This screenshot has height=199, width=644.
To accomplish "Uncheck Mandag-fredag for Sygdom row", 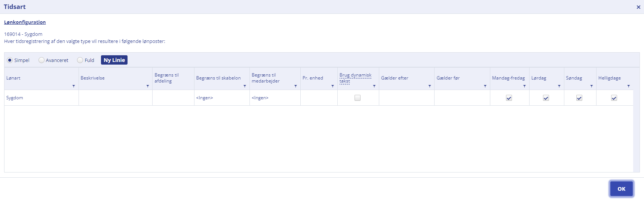I will click(509, 98).
